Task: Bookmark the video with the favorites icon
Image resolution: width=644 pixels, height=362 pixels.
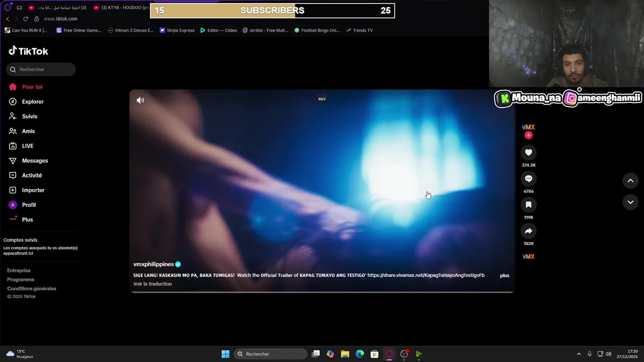Action: 528,205
